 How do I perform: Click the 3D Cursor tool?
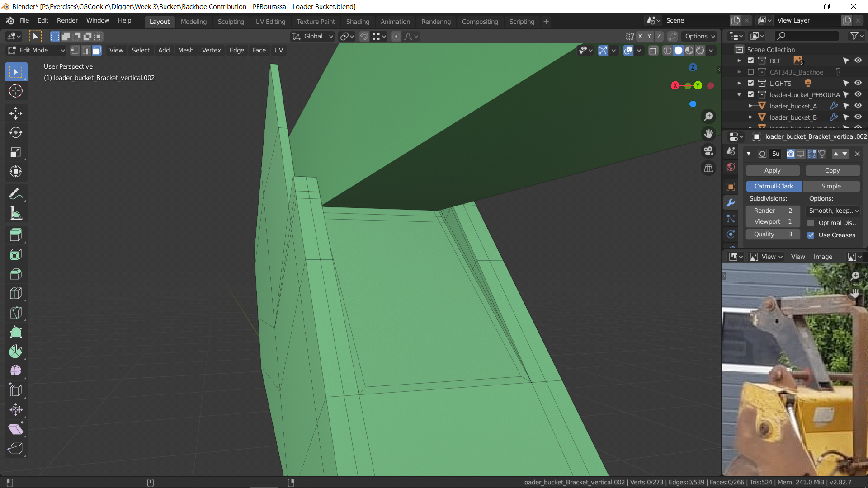click(16, 91)
